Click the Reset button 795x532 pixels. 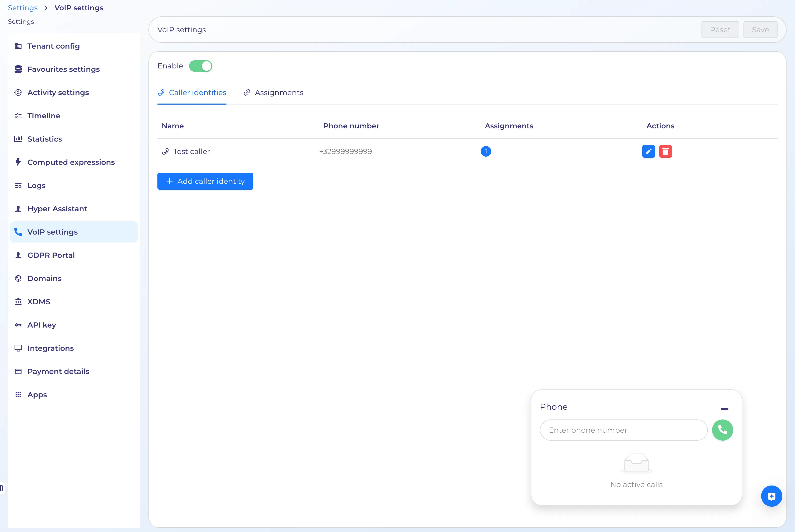click(720, 30)
